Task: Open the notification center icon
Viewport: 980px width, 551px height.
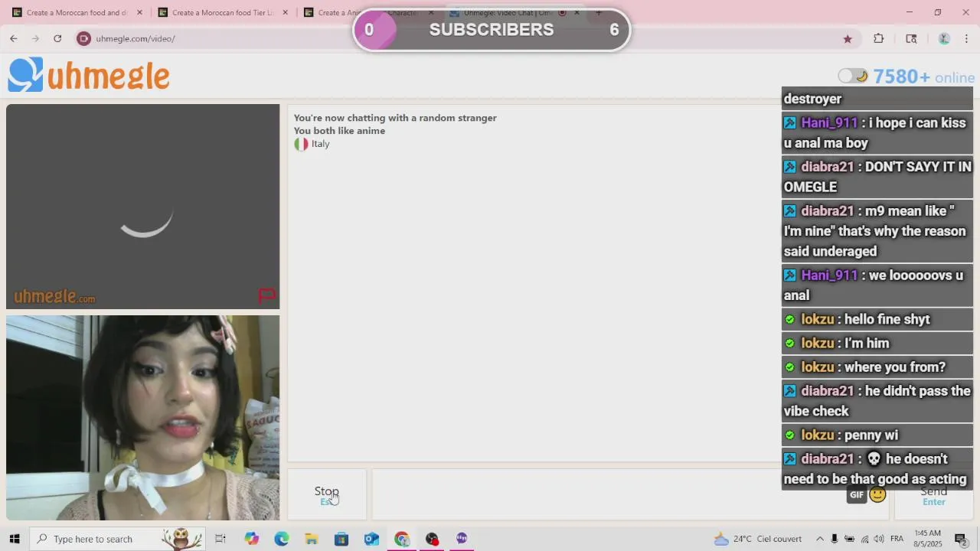Action: [961, 539]
